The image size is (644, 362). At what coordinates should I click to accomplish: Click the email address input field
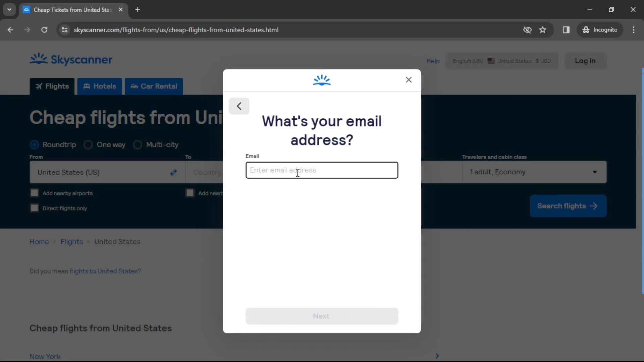coord(321,170)
